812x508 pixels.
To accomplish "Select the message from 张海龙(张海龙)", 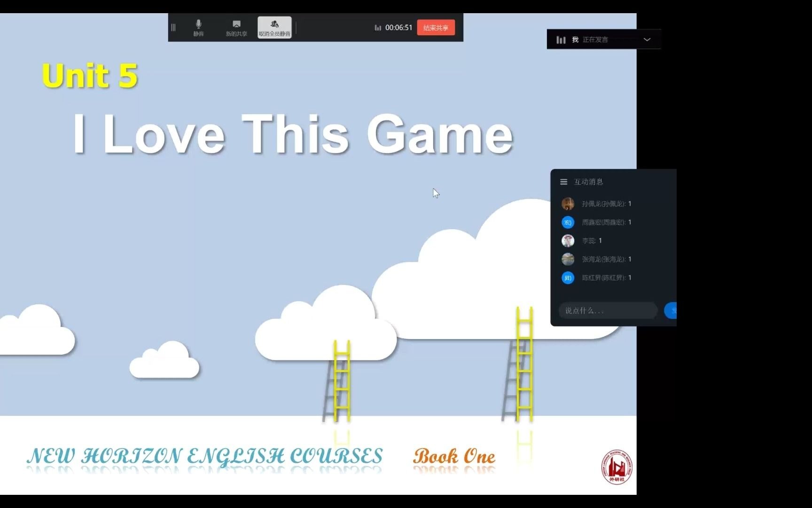I will coord(607,259).
